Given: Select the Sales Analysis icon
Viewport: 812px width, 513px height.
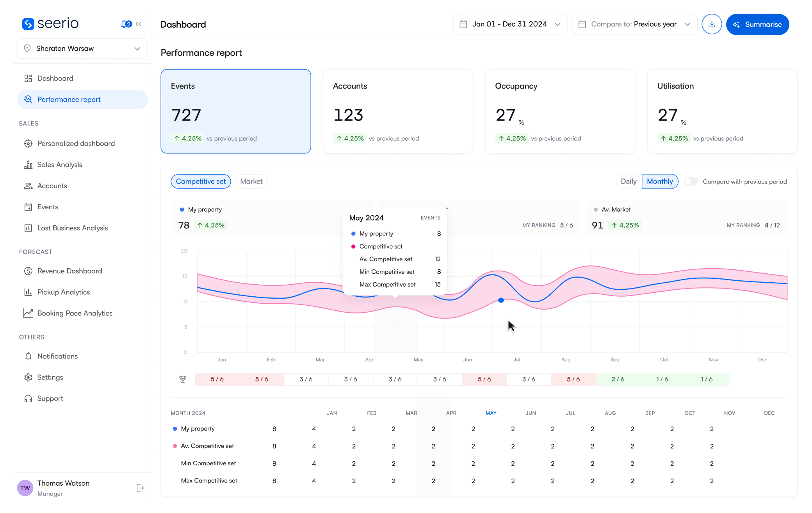Looking at the screenshot, I should 28,164.
